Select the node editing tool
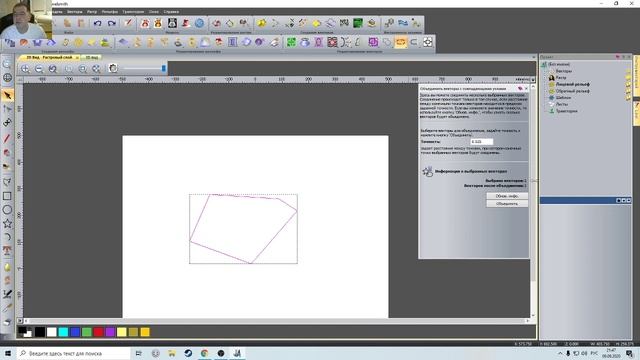 coord(7,109)
